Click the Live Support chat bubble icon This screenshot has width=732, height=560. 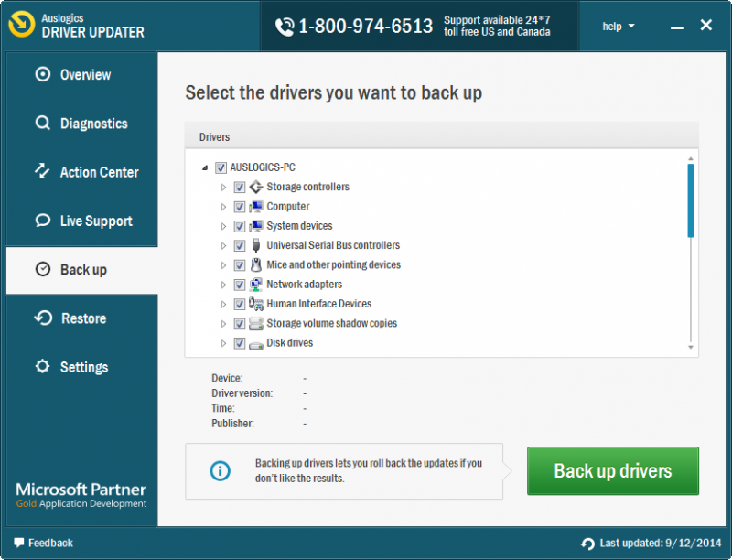coord(42,221)
